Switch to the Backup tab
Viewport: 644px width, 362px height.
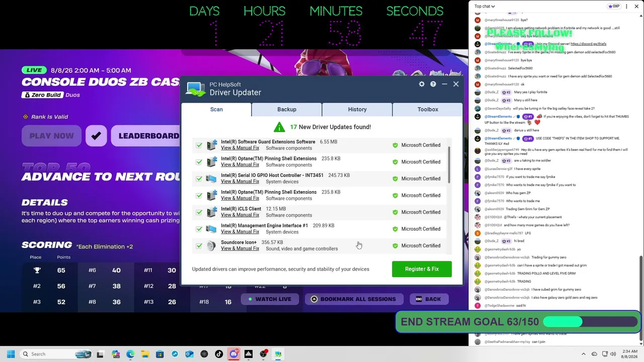pos(287,109)
